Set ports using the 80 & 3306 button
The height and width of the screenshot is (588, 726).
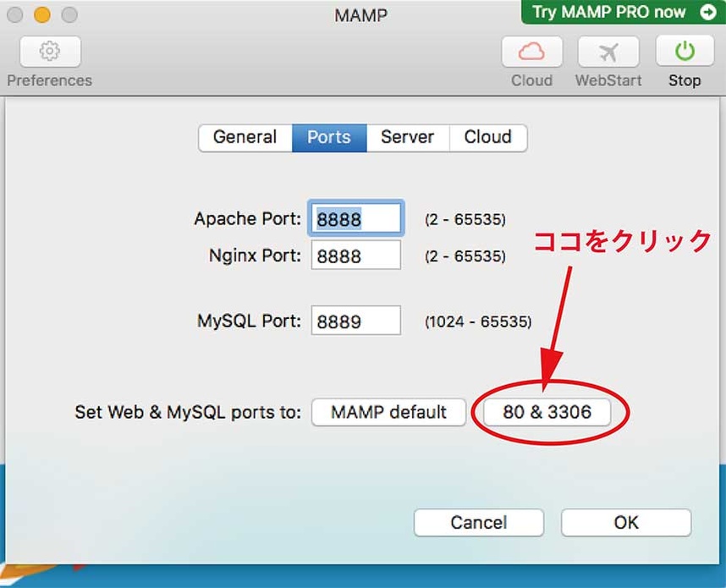click(546, 413)
